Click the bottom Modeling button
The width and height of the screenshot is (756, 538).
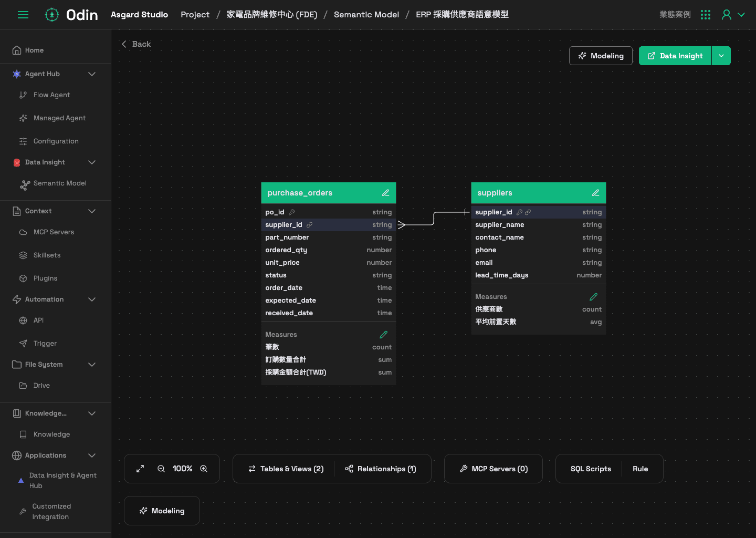162,511
